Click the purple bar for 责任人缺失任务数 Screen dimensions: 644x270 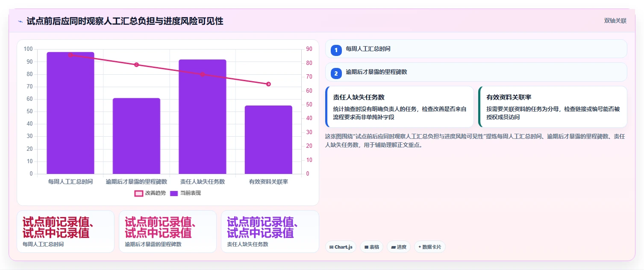pos(203,117)
